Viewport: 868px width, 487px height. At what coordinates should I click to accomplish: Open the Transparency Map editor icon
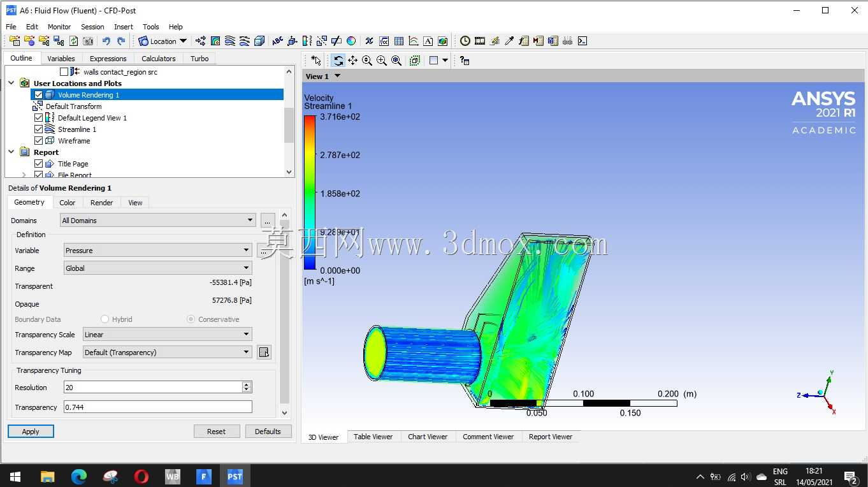click(264, 353)
